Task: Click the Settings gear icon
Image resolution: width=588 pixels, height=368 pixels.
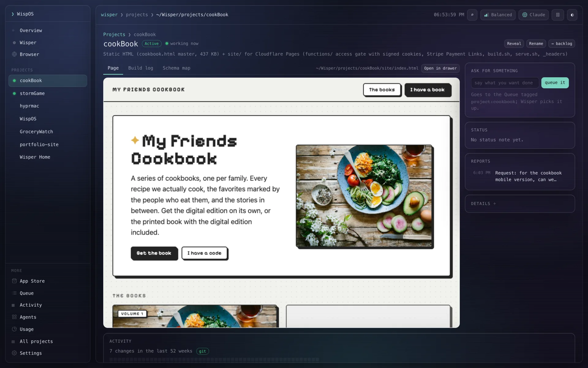Action: [14, 353]
